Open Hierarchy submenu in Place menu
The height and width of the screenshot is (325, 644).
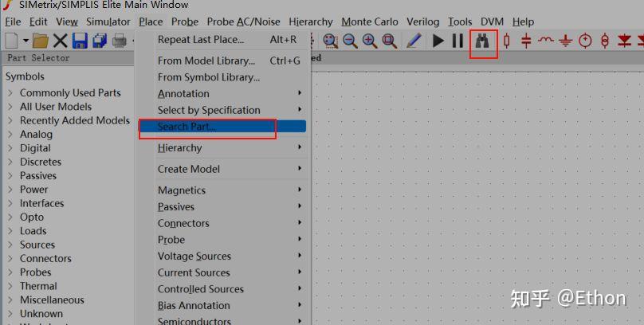[x=222, y=147]
